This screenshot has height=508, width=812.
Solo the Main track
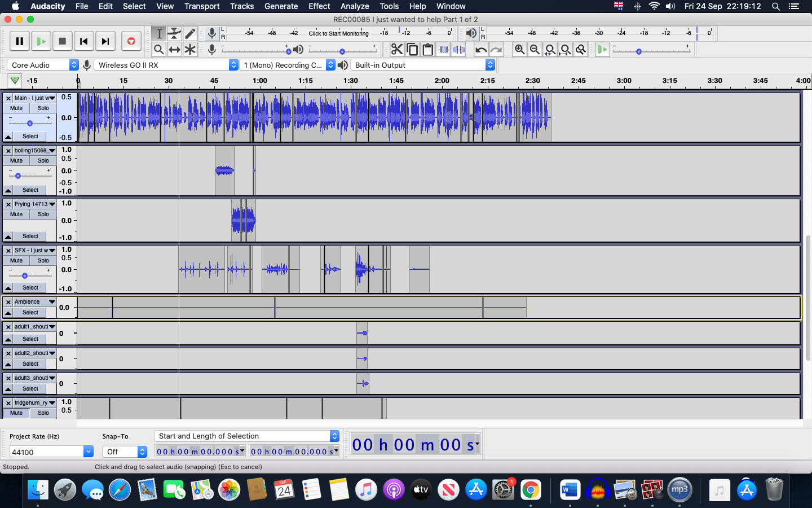43,108
